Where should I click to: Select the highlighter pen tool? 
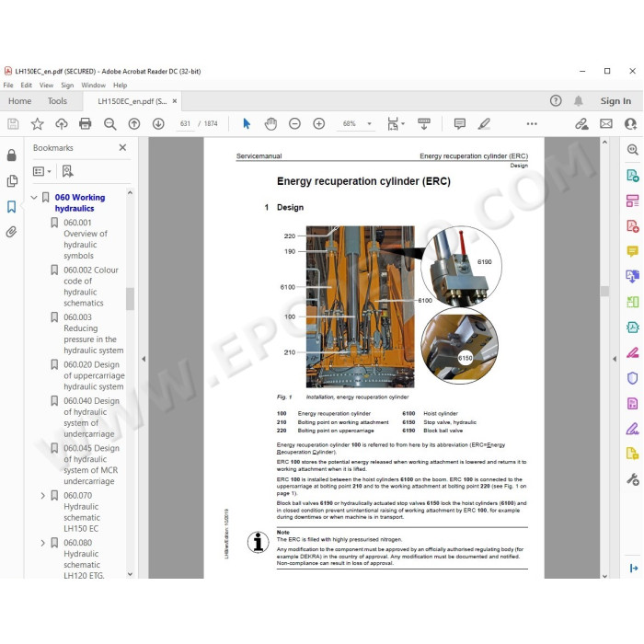tap(484, 123)
